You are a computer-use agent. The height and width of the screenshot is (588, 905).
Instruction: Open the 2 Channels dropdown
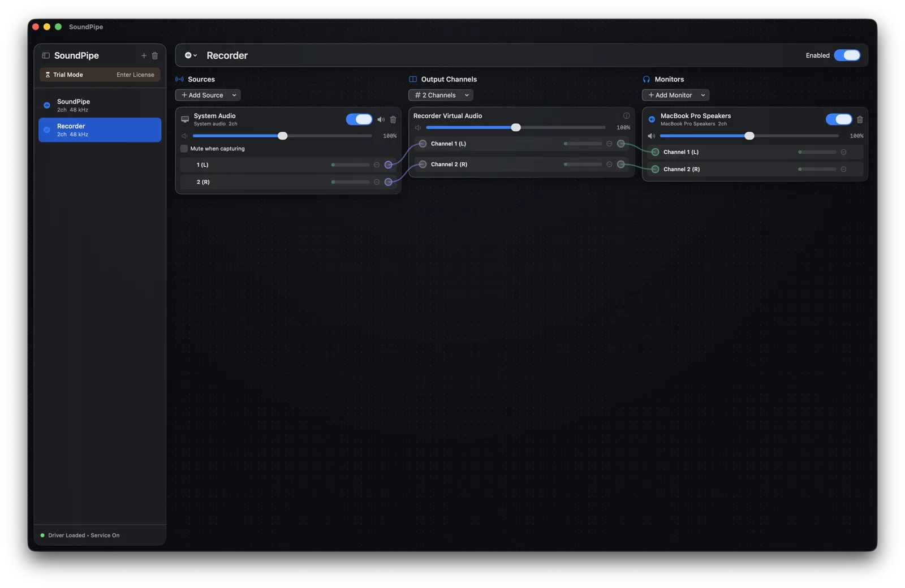pos(441,95)
